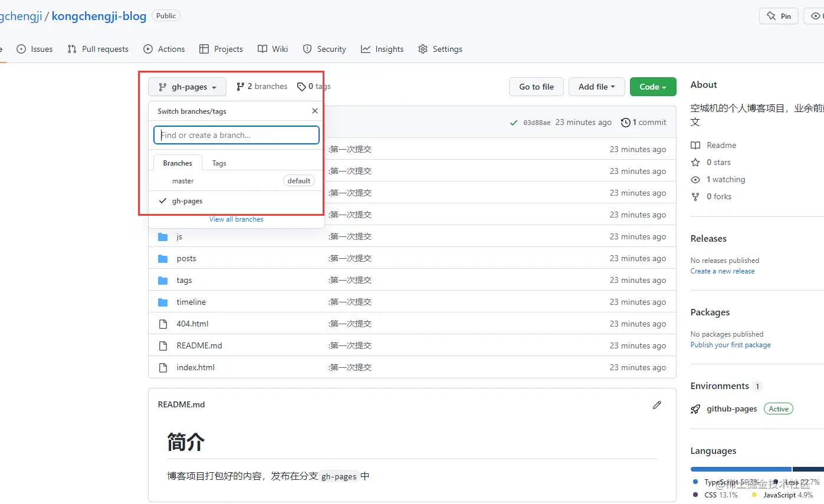Click the Go to file button

(x=536, y=87)
